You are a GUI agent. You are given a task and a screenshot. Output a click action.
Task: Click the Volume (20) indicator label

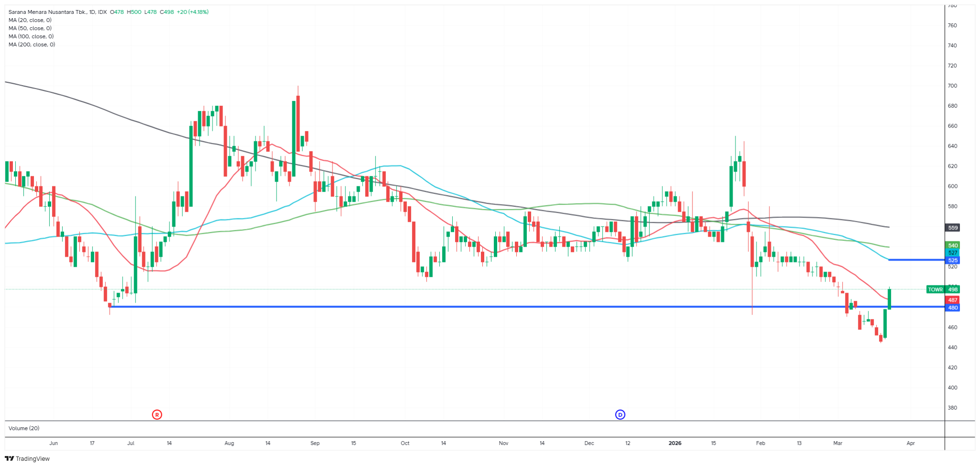pyautogui.click(x=24, y=428)
